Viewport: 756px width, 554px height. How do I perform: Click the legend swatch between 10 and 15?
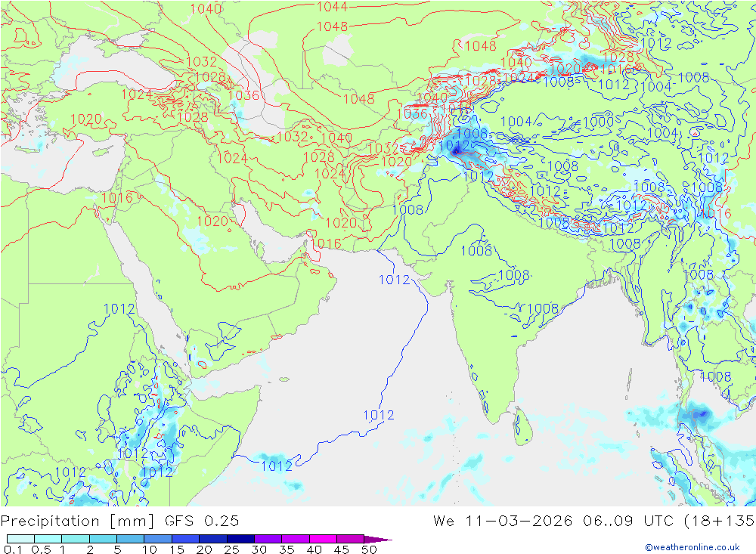tap(158, 539)
